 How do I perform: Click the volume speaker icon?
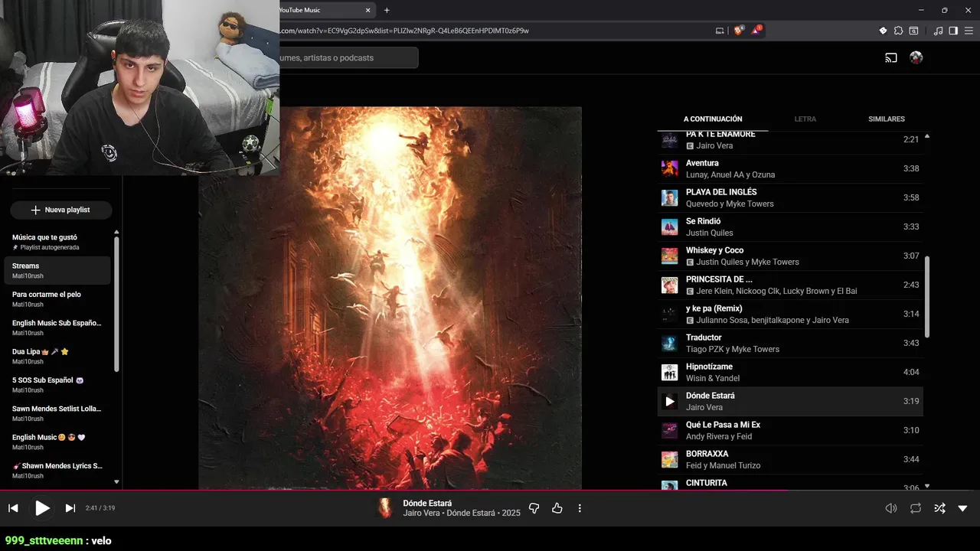[x=891, y=508]
